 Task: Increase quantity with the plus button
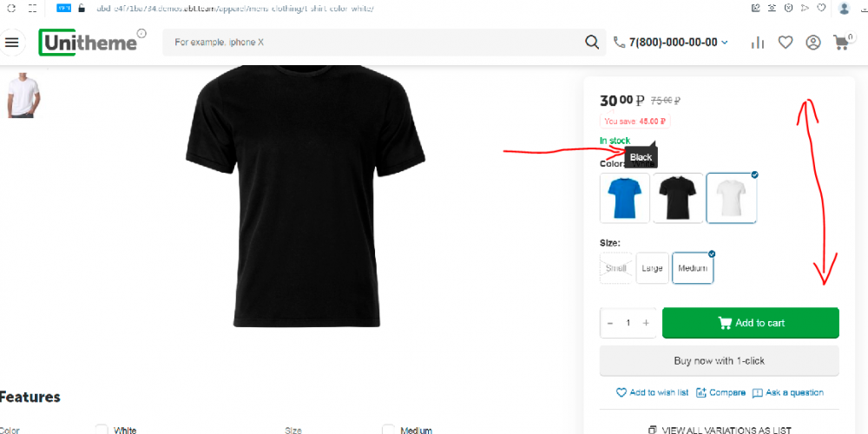pyautogui.click(x=646, y=323)
